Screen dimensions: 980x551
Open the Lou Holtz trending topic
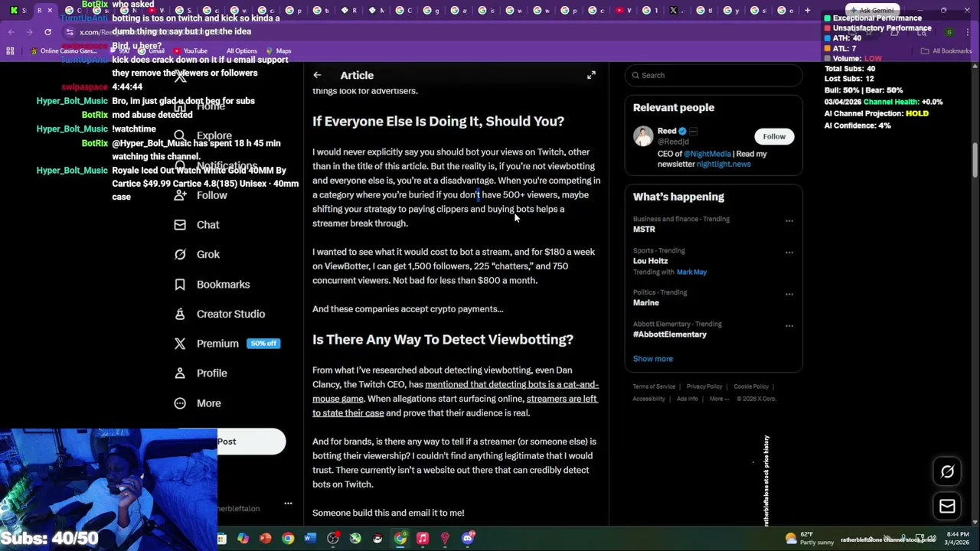click(x=651, y=261)
